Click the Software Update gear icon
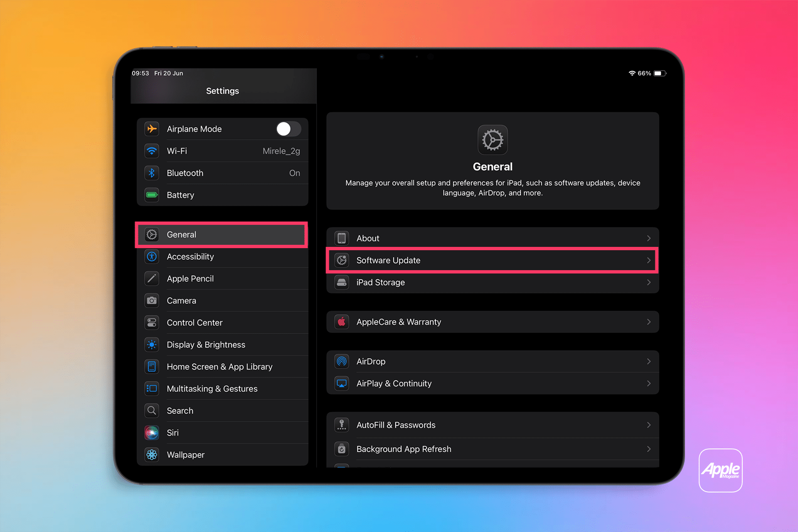The height and width of the screenshot is (532, 798). click(342, 260)
